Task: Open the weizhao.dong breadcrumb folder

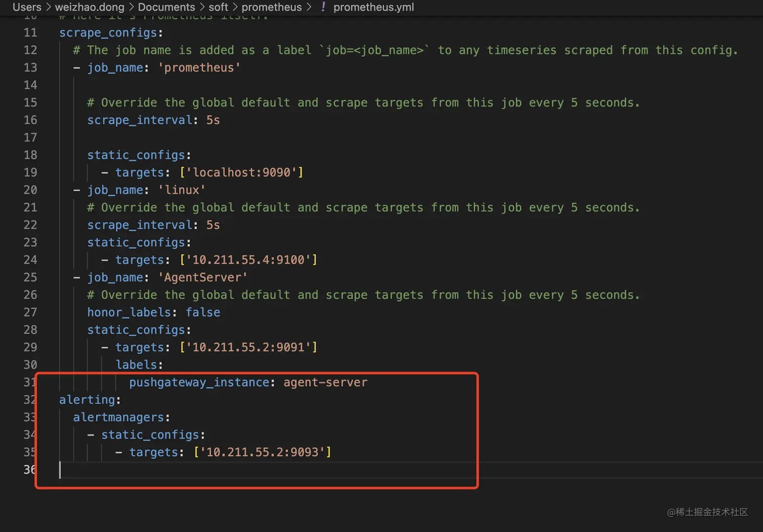Action: coord(90,7)
